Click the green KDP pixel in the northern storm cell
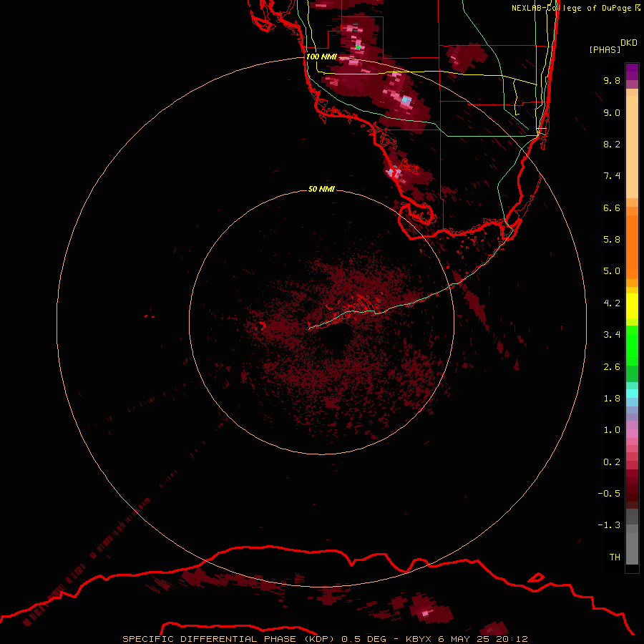 [358, 47]
